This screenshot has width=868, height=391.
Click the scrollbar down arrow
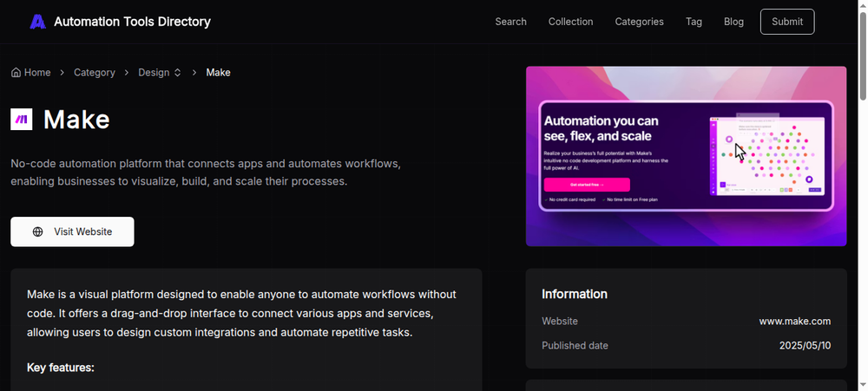[x=863, y=386]
